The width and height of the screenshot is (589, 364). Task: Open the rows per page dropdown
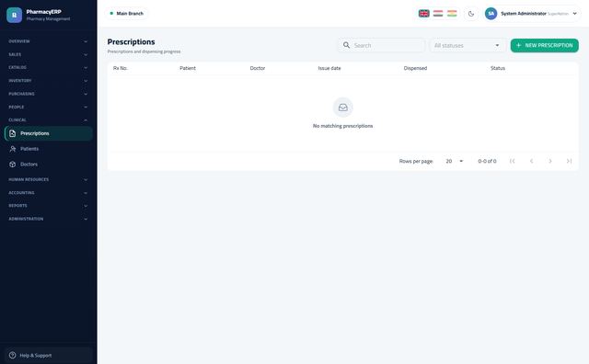pyautogui.click(x=454, y=161)
